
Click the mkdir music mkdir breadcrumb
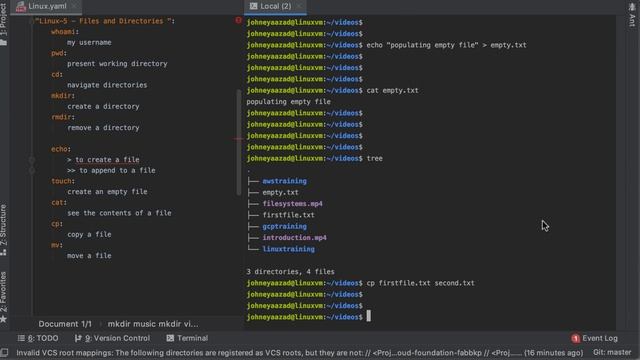click(x=153, y=324)
